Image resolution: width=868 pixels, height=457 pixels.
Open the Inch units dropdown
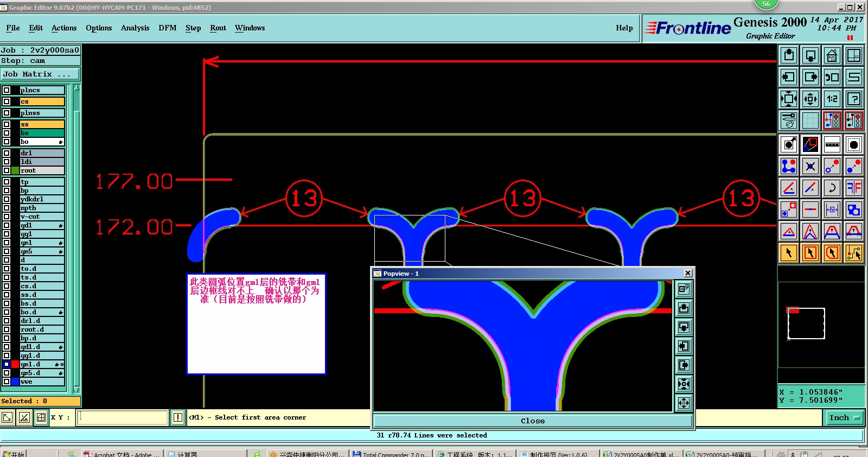pyautogui.click(x=844, y=417)
